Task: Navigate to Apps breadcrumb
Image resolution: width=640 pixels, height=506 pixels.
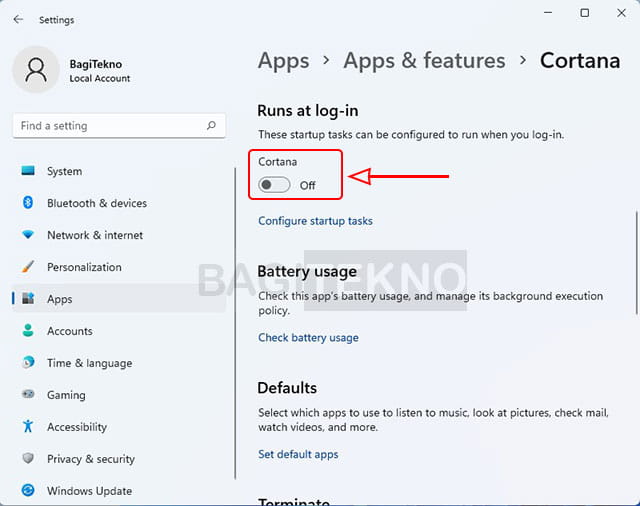Action: 283,61
